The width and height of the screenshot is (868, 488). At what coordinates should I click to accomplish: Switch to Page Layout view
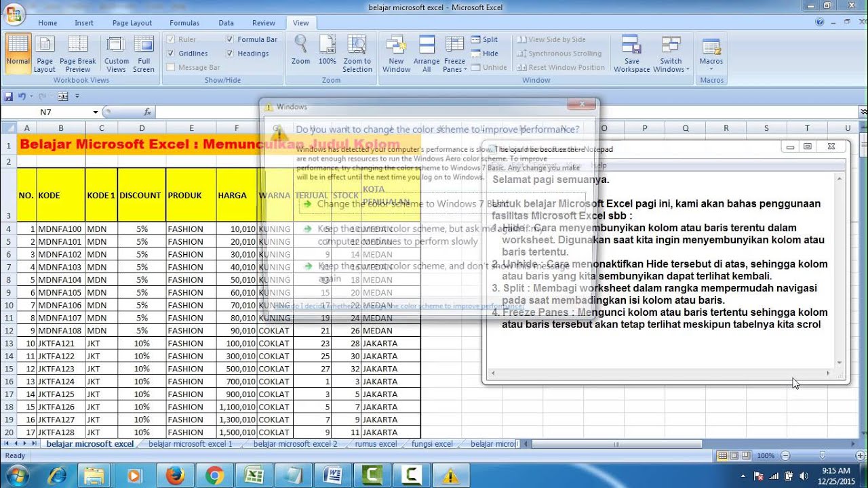(45, 53)
